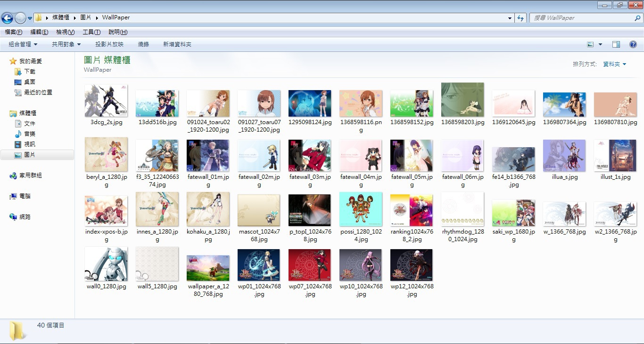Click 圖片 in the address breadcrumb
This screenshot has width=644, height=344.
click(x=86, y=18)
